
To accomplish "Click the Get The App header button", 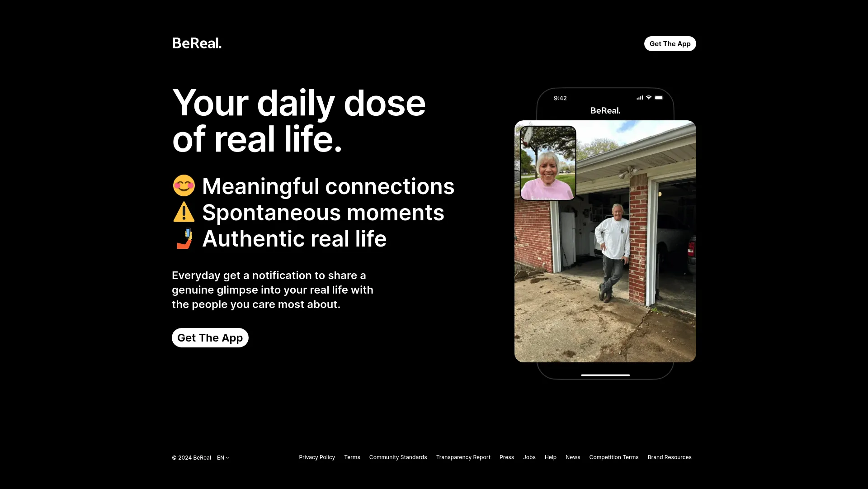I will pyautogui.click(x=670, y=43).
